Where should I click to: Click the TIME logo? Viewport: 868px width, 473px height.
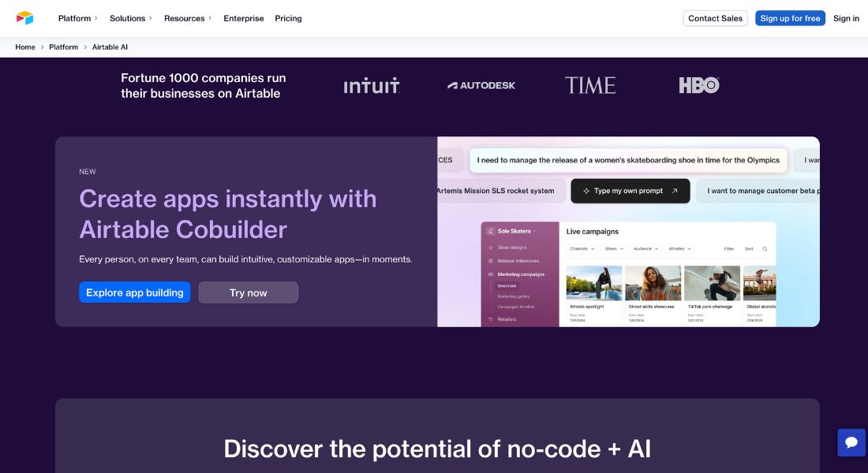click(x=590, y=85)
